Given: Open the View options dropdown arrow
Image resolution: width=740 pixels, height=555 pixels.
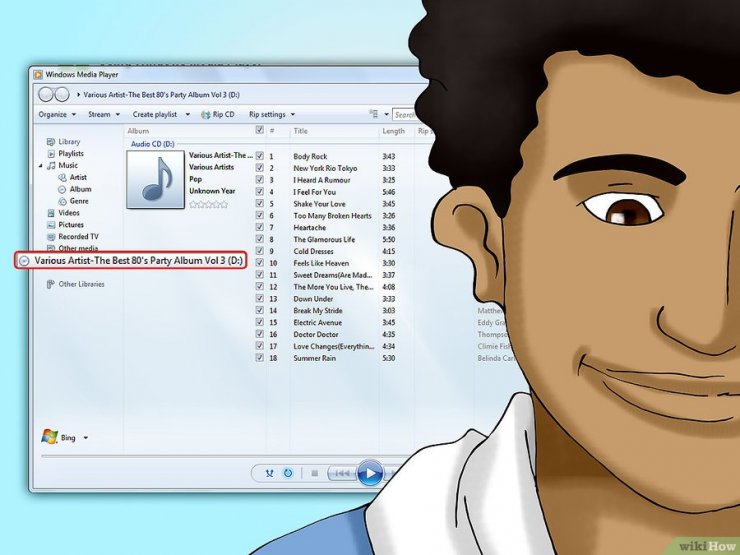Looking at the screenshot, I should point(386,115).
